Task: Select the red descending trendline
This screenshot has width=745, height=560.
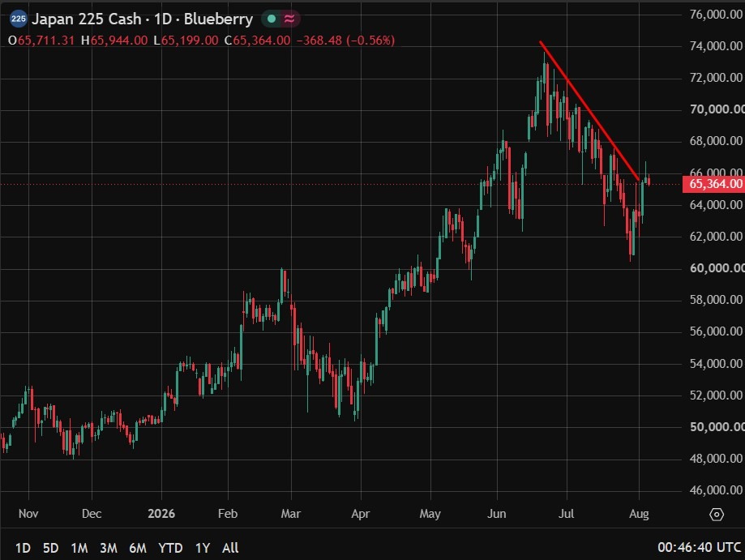Action: click(x=589, y=110)
